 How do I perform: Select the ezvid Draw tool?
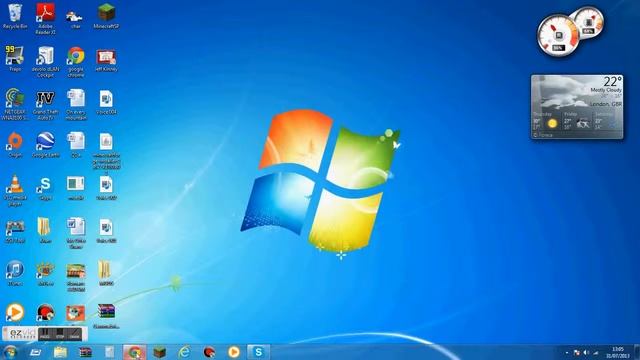(75, 334)
